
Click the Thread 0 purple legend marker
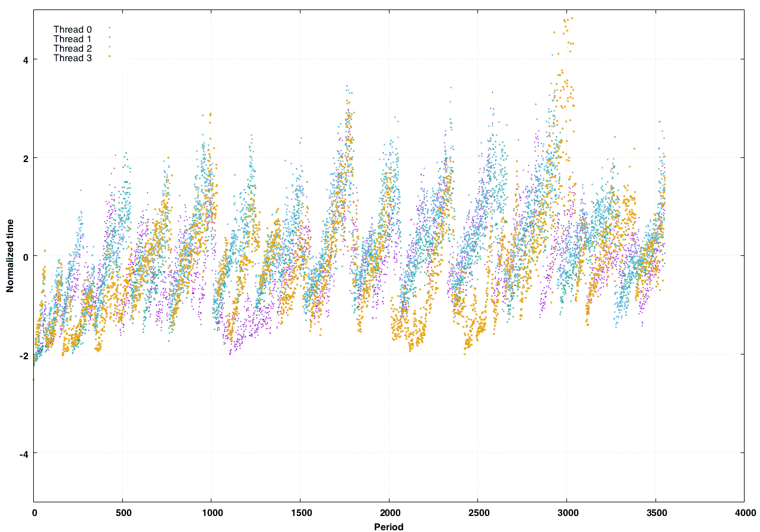click(x=110, y=28)
